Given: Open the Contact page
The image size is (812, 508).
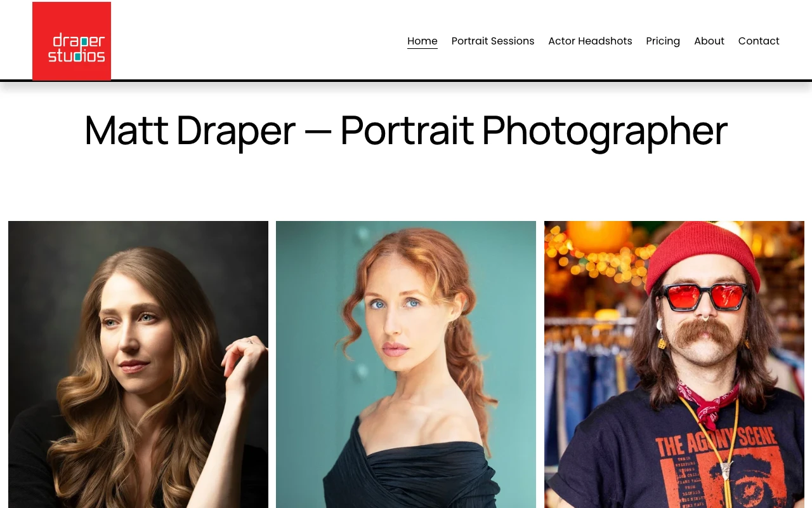Looking at the screenshot, I should coord(758,41).
